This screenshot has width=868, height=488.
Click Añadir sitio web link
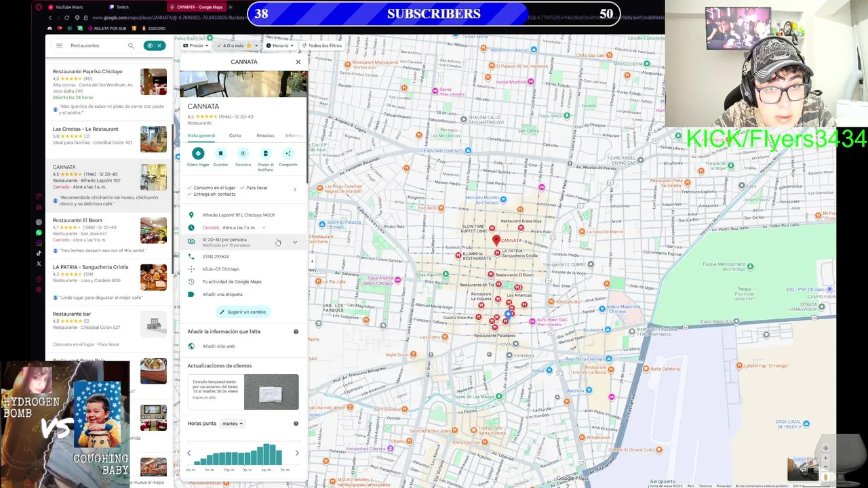pos(218,346)
